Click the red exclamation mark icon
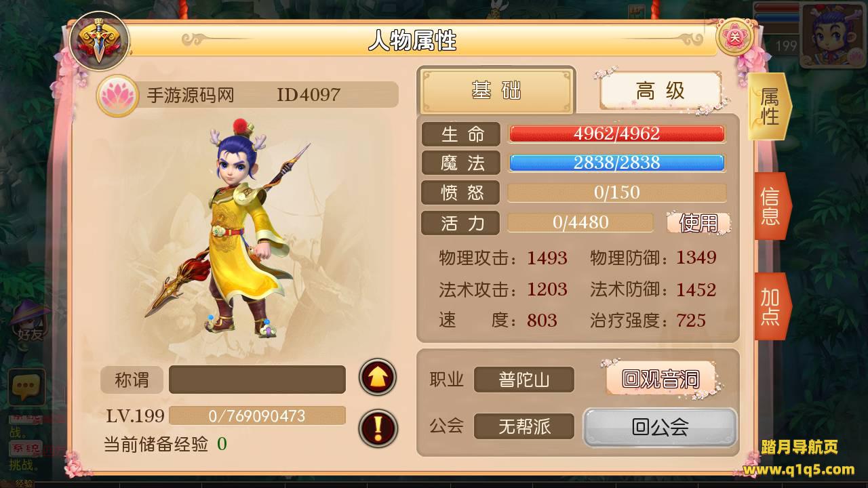The image size is (868, 488). [x=378, y=428]
